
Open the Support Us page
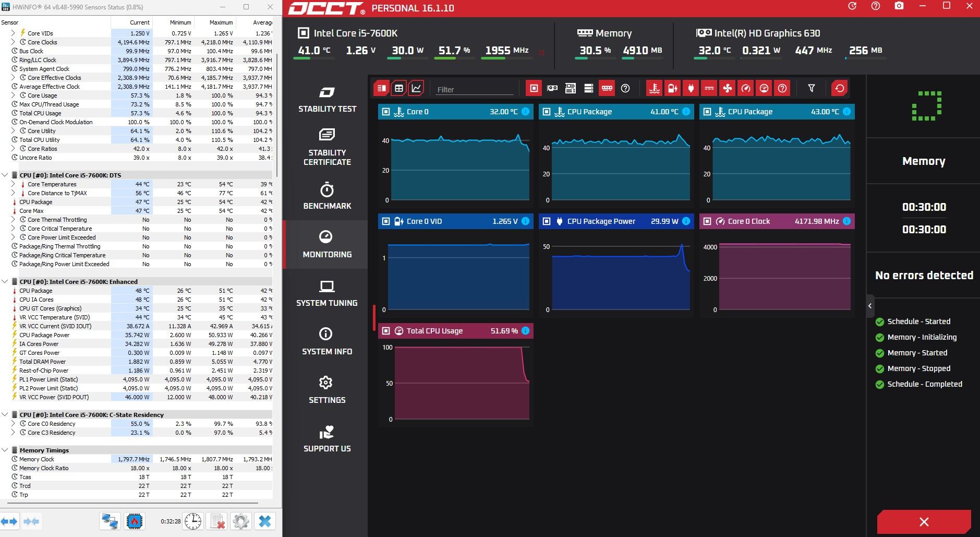(x=327, y=439)
